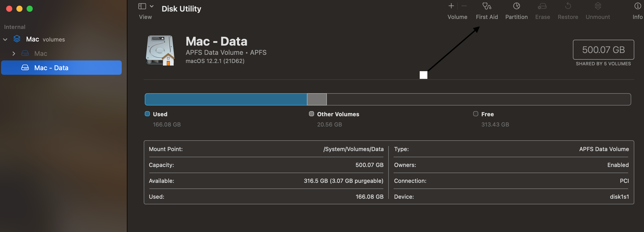Viewport: 644px width, 232px height.
Task: Click the blue Used legend swatch
Action: tap(147, 114)
